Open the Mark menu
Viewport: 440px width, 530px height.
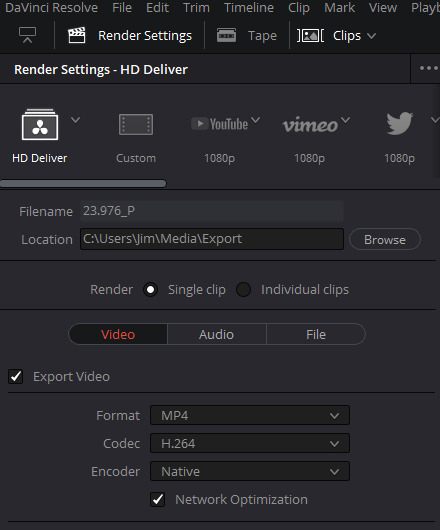click(340, 7)
